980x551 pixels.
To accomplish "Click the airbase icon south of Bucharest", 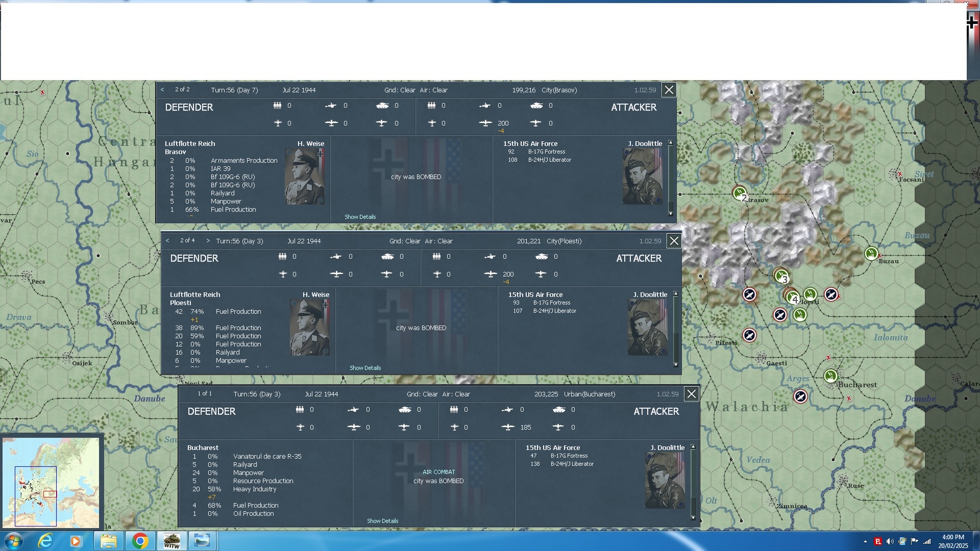I will [800, 396].
